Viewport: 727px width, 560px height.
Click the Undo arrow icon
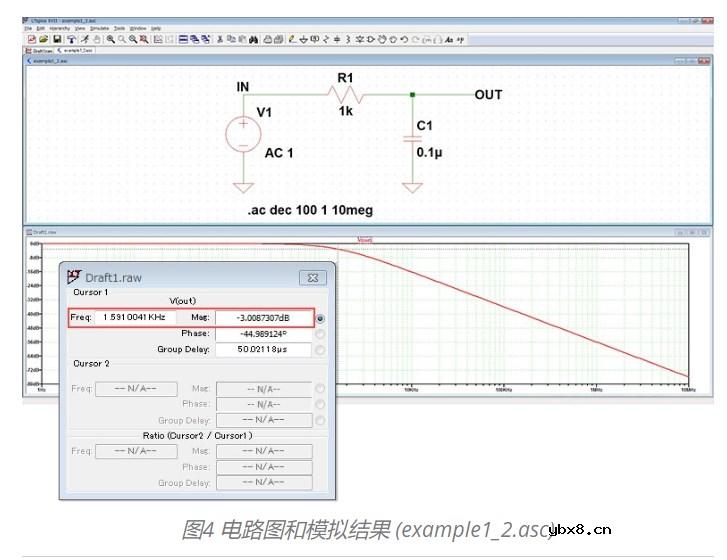pos(404,40)
